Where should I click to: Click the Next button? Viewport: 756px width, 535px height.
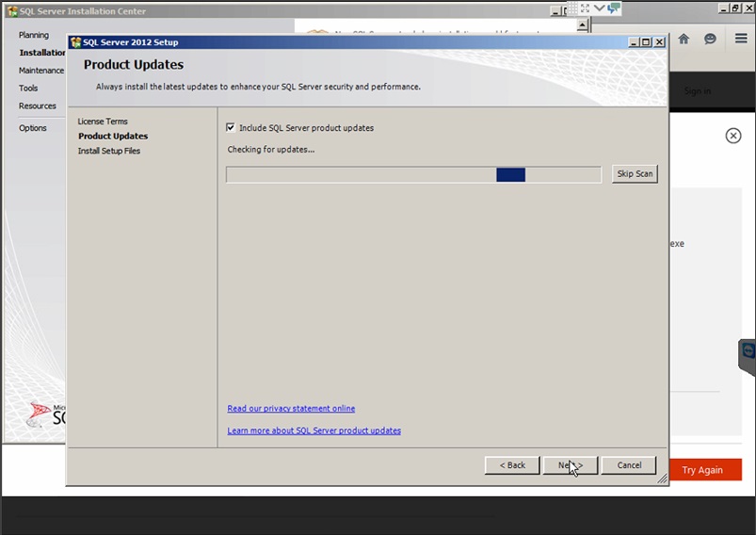[x=571, y=465]
